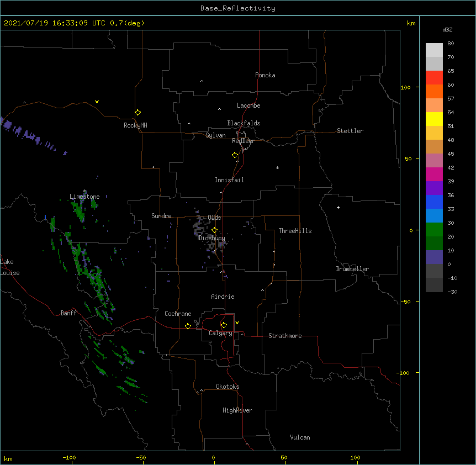The width and height of the screenshot is (476, 465).
Task: Click the white caret marker west of Lacombe
Action: 219,109
